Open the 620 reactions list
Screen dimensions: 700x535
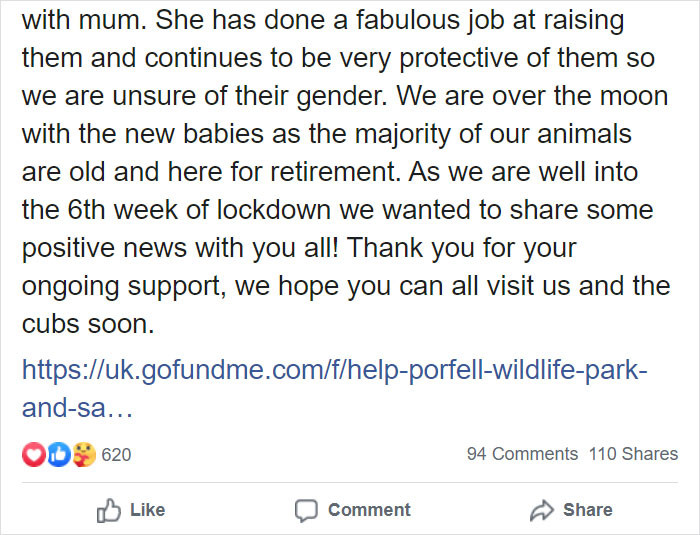coord(116,454)
